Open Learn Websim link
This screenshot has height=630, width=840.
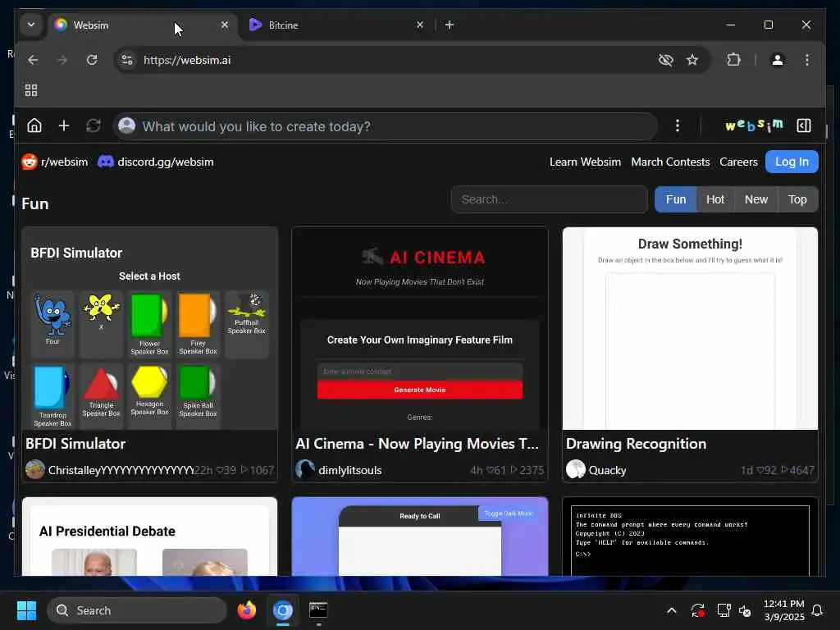pyautogui.click(x=585, y=162)
